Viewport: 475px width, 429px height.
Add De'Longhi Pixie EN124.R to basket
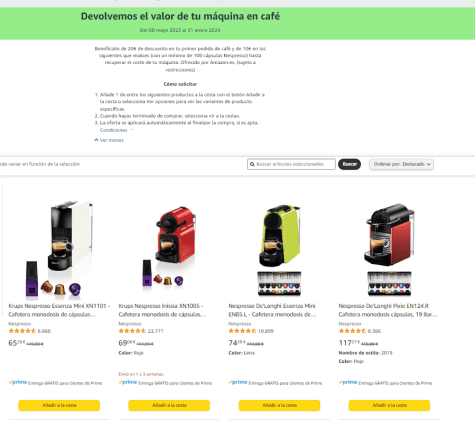click(x=389, y=405)
